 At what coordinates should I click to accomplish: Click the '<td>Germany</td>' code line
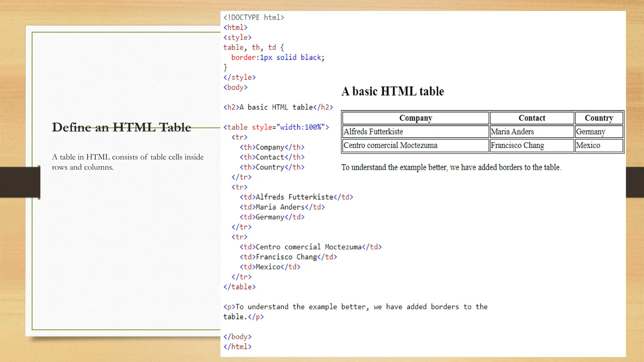(272, 217)
